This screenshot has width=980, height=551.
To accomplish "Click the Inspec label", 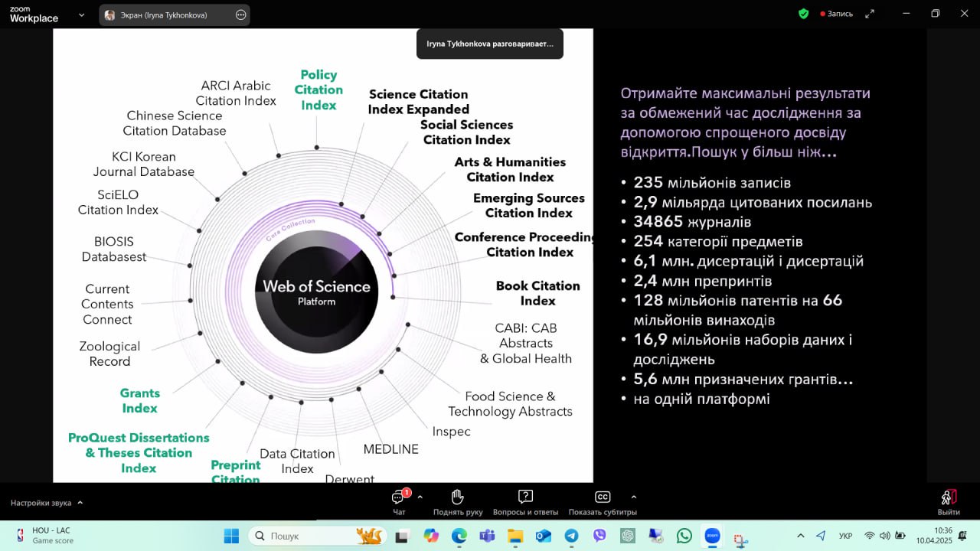I will (452, 432).
